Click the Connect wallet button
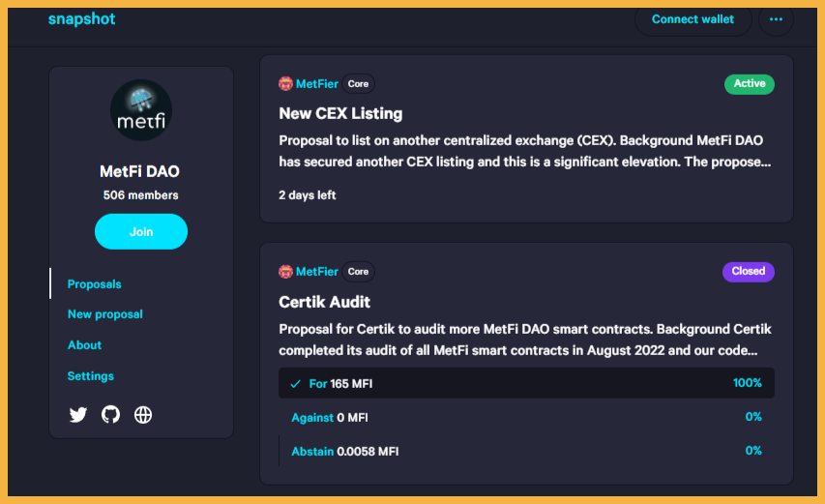825x504 pixels. click(x=692, y=19)
